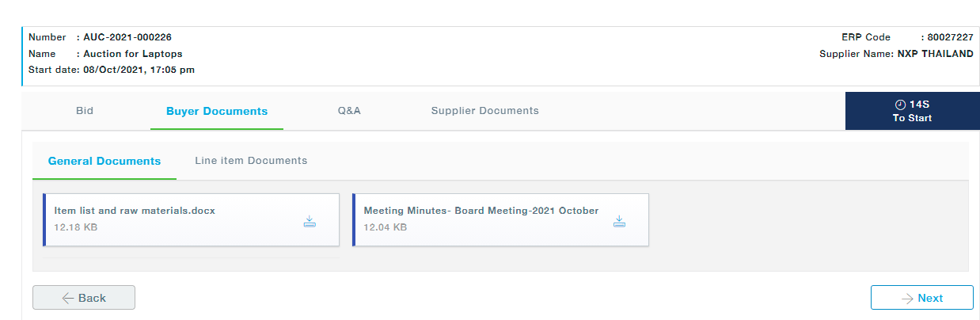The width and height of the screenshot is (980, 320).
Task: Download Item list and raw materials file
Action: coord(310,222)
